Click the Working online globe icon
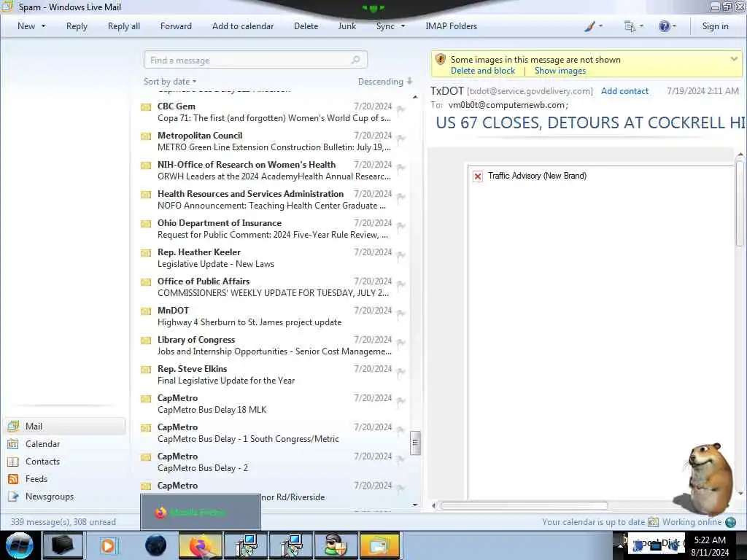This screenshot has width=747, height=560. (730, 522)
